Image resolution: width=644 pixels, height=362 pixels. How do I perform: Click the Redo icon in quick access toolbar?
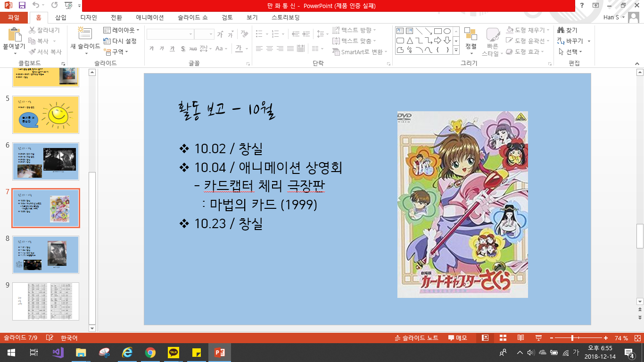54,6
